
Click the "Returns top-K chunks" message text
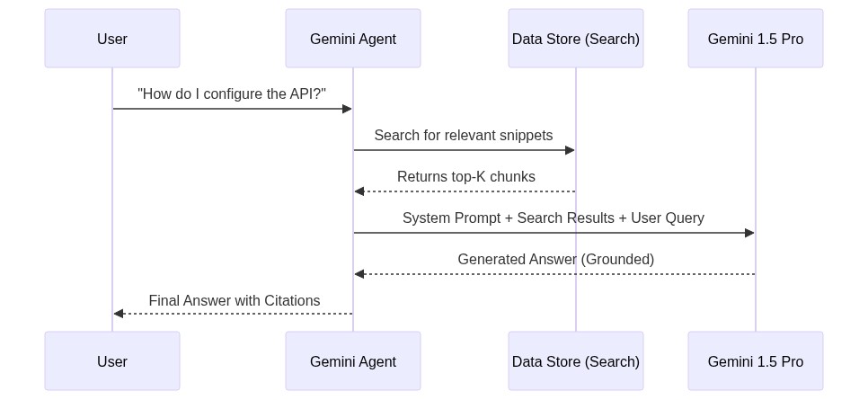(x=466, y=177)
